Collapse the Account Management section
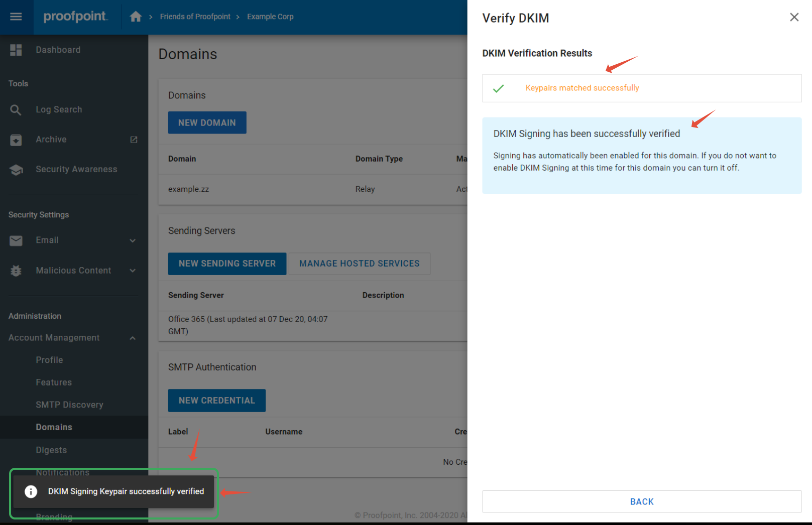Image resolution: width=812 pixels, height=525 pixels. click(x=133, y=338)
